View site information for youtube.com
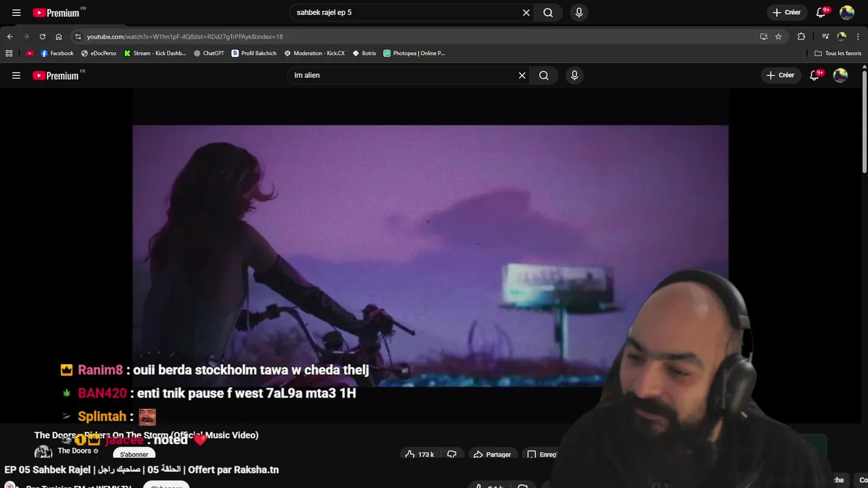 78,37
